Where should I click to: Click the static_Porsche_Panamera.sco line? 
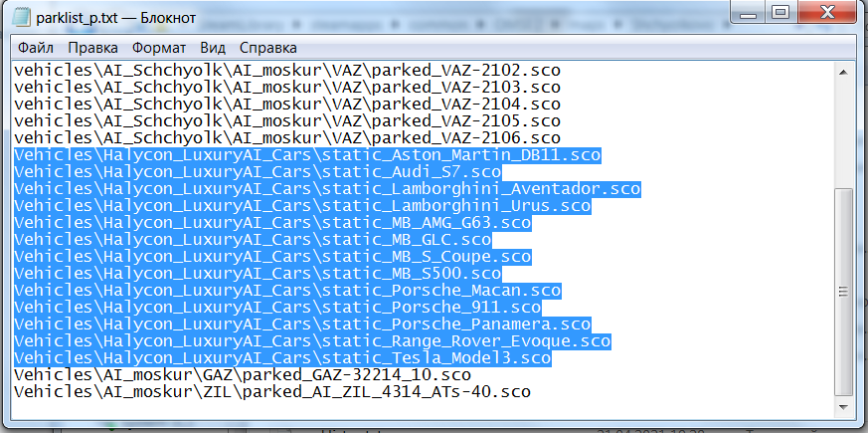[x=302, y=324]
